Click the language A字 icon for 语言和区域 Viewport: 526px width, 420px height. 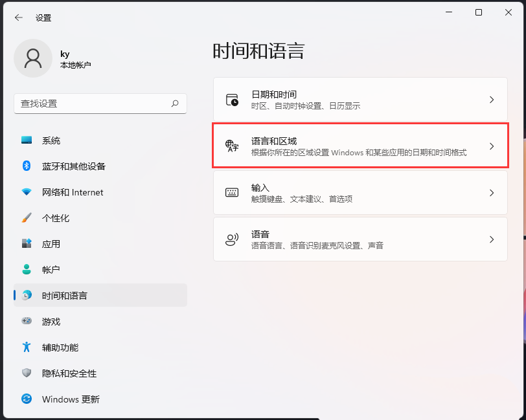[x=232, y=146]
